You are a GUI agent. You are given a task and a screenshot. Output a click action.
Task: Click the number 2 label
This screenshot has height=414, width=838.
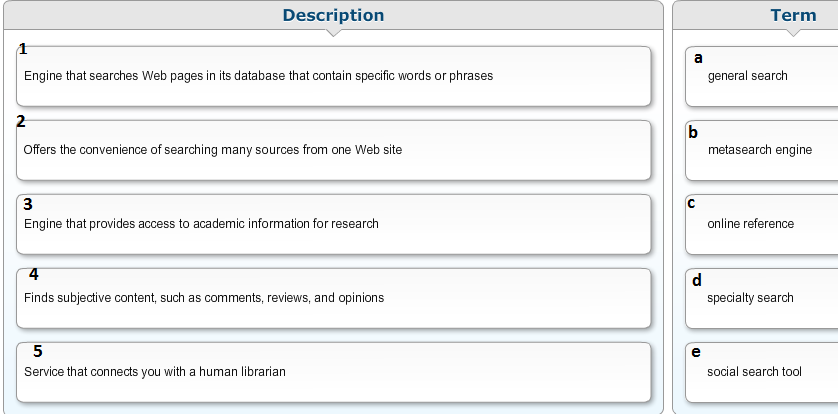(21, 122)
